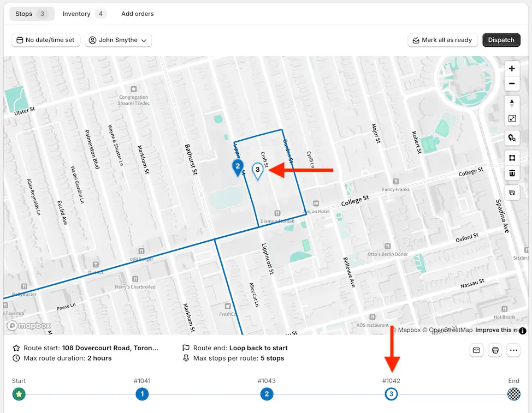Screen dimensions: 532x413
Task: Select stop 1 for order #1041
Action: (142, 394)
